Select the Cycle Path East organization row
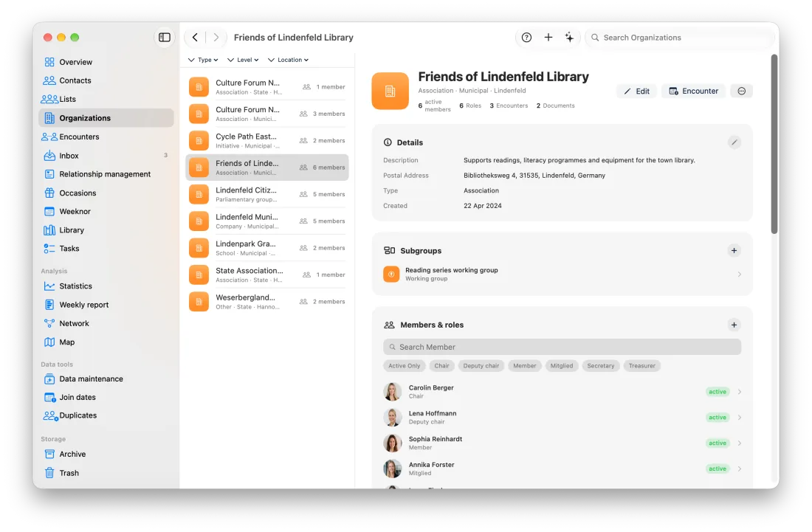The image size is (812, 532). pyautogui.click(x=267, y=141)
